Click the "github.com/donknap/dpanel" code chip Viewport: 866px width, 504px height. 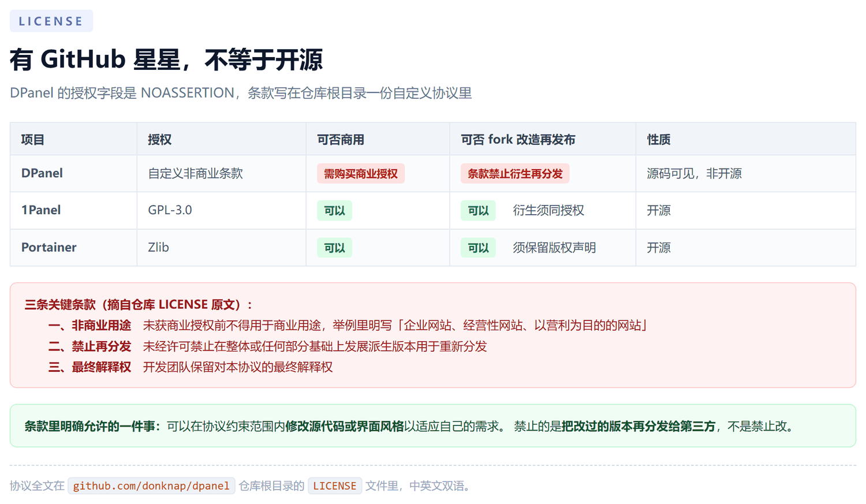[x=151, y=486]
